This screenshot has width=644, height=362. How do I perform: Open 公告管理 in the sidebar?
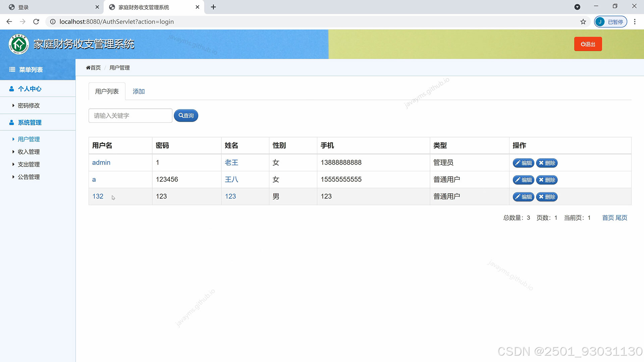click(x=29, y=177)
